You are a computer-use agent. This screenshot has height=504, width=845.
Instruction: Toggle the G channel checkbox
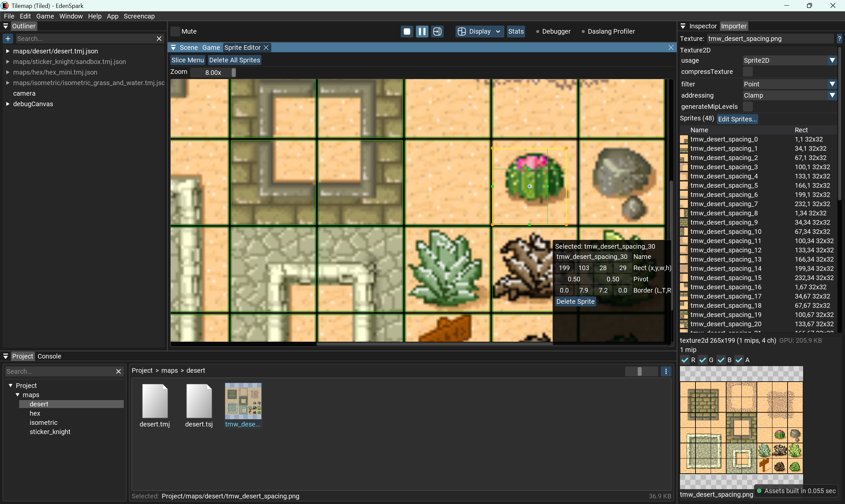(x=703, y=360)
